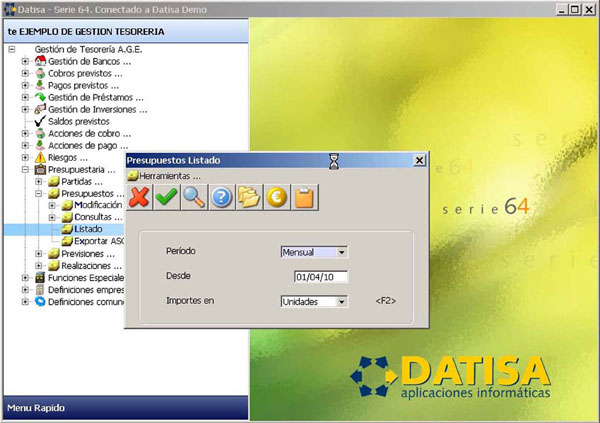The height and width of the screenshot is (423, 600).
Task: Click the Gestión de Inversiones icon
Action: click(40, 109)
